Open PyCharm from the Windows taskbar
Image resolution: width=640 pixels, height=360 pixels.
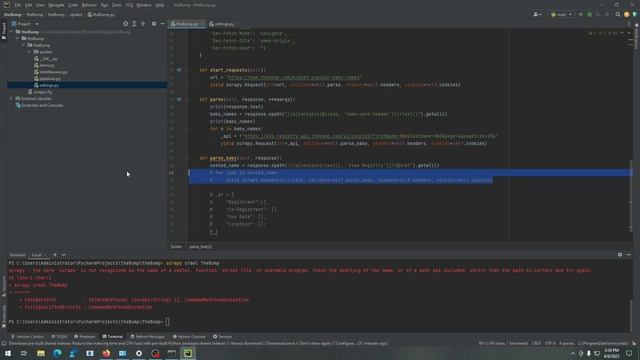[x=188, y=353]
